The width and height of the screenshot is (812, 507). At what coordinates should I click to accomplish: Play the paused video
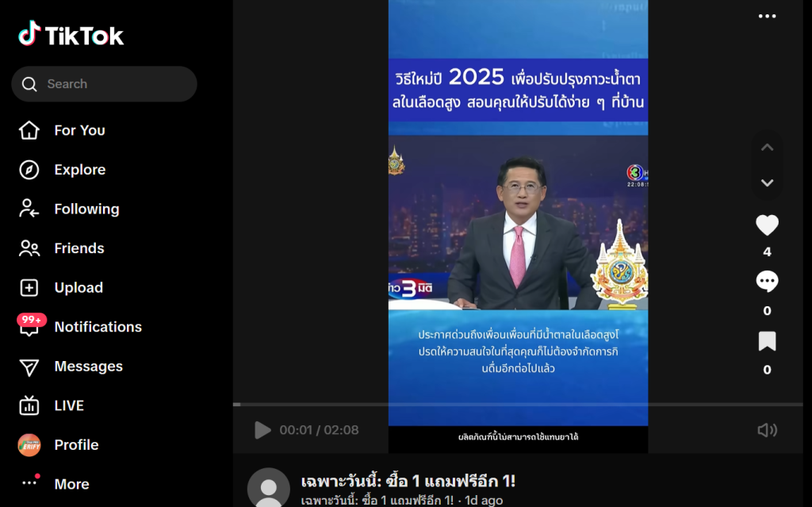pyautogui.click(x=262, y=430)
